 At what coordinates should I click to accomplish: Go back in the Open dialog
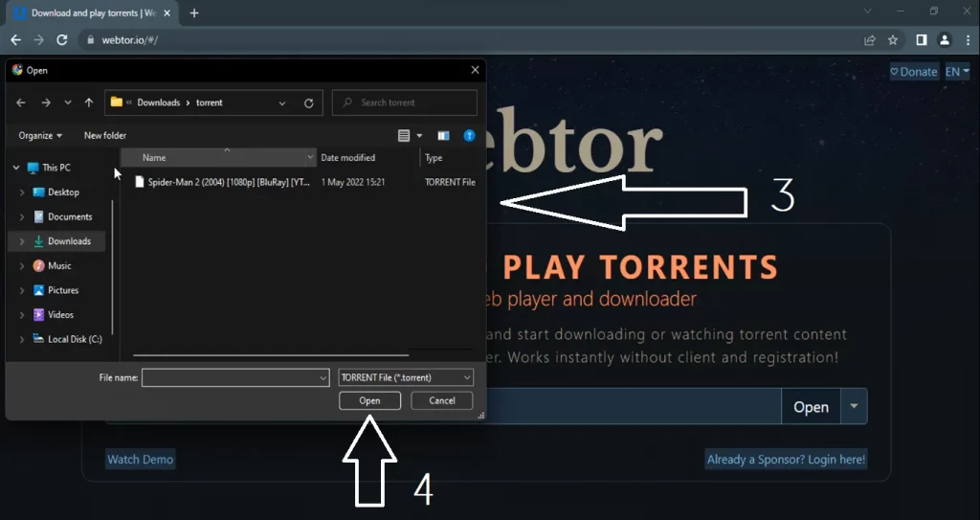(21, 102)
